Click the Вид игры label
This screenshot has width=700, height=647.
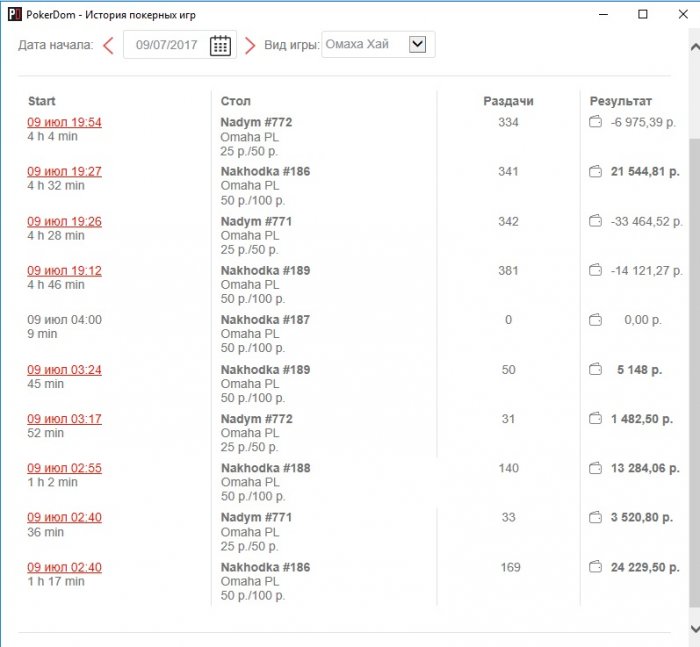coord(292,45)
